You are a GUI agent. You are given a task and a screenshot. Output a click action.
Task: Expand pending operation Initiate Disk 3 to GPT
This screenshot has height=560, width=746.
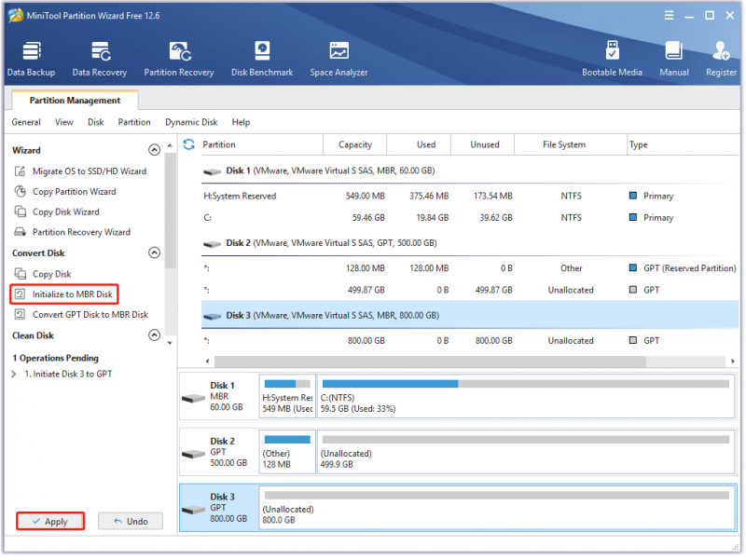coord(14,375)
